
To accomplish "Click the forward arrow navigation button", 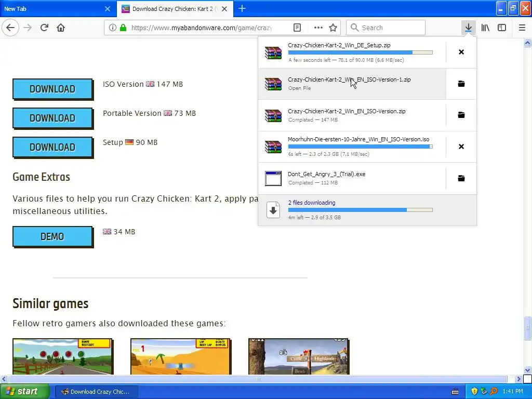I will click(28, 28).
